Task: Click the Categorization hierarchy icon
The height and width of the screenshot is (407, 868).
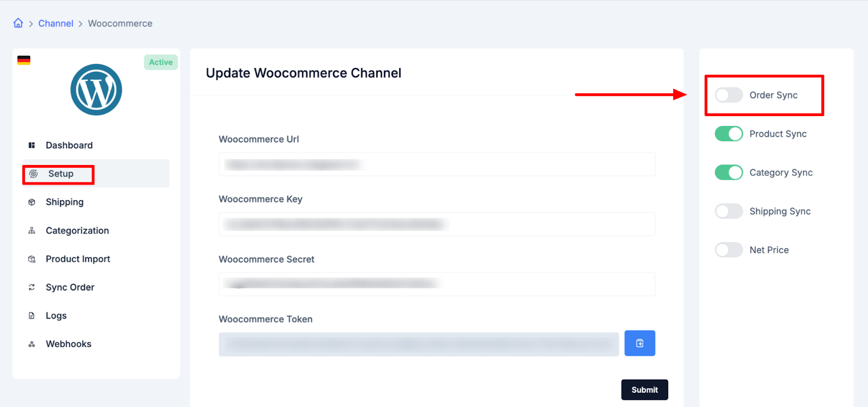Action: click(31, 231)
